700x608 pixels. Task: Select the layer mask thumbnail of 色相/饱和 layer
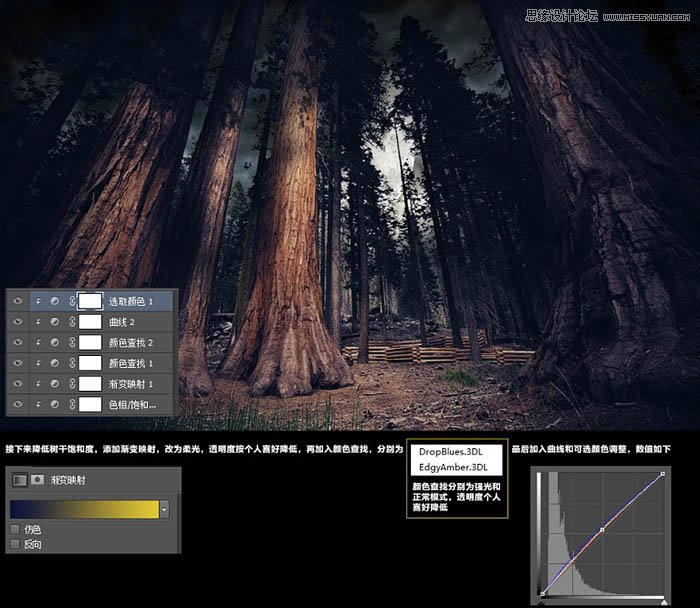90,404
